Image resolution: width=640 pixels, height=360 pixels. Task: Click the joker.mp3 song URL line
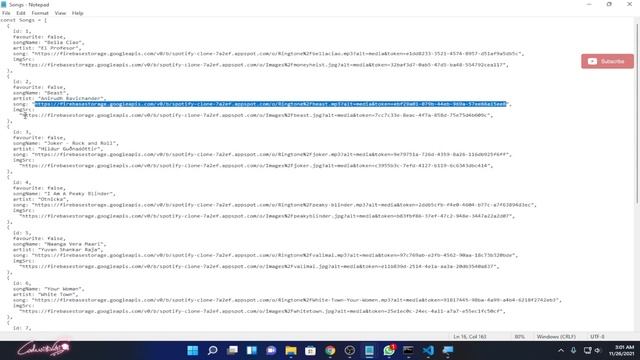262,155
